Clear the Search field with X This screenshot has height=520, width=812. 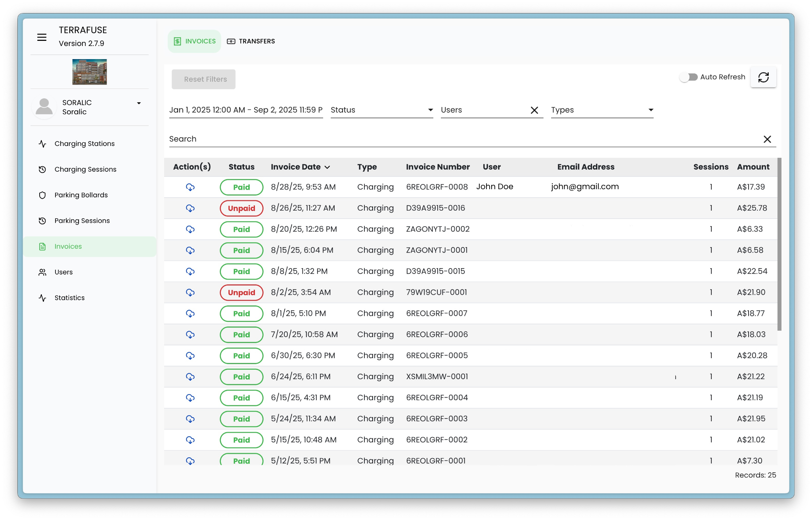tap(767, 139)
